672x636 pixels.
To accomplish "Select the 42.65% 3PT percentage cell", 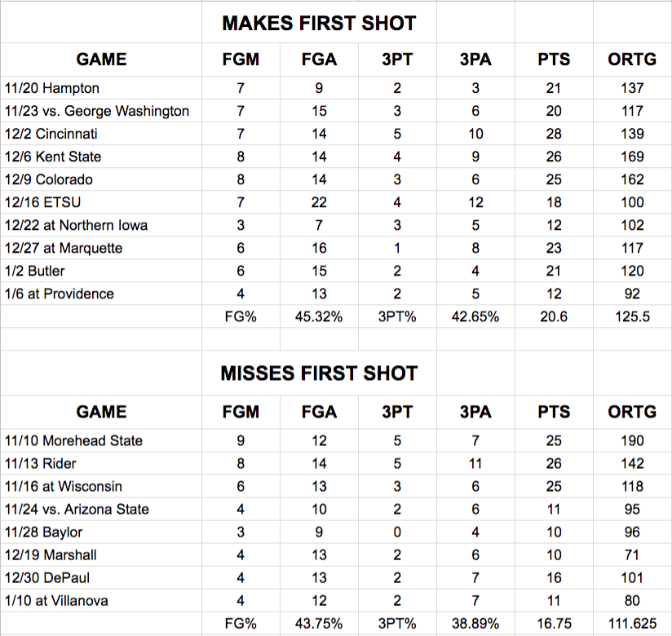I will tap(475, 316).
